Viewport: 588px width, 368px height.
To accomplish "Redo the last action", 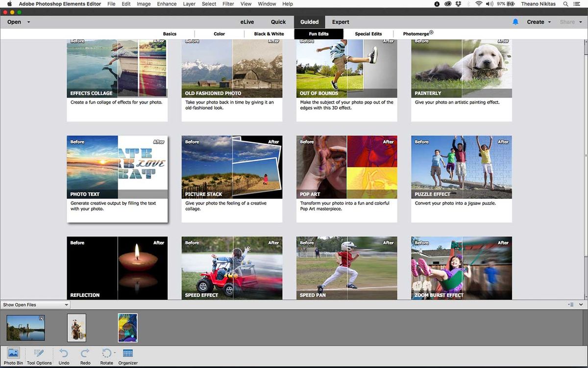I will pos(85,353).
